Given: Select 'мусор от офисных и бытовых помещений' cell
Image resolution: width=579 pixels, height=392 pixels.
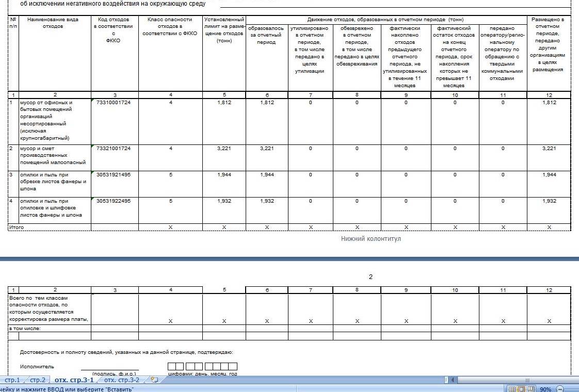Looking at the screenshot, I should point(55,121).
